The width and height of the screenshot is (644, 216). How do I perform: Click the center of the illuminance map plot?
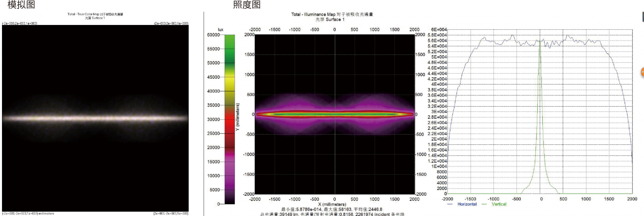[335, 114]
